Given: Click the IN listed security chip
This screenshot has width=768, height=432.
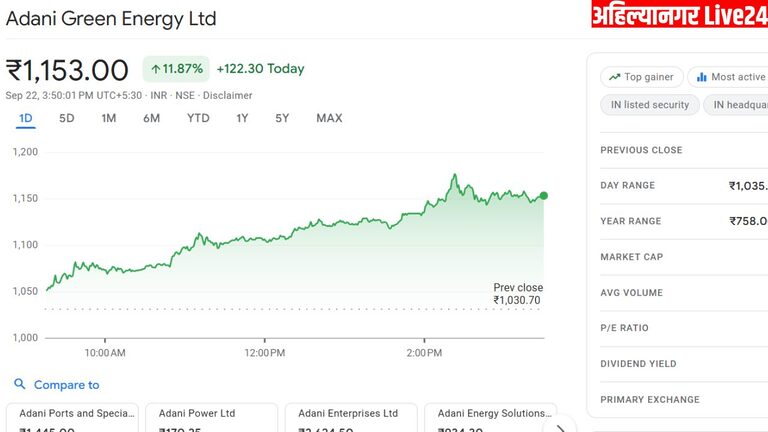Looking at the screenshot, I should (x=650, y=105).
